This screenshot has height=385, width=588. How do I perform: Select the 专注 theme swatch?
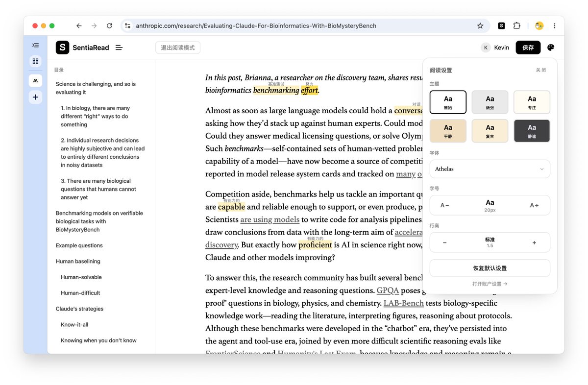tap(532, 102)
